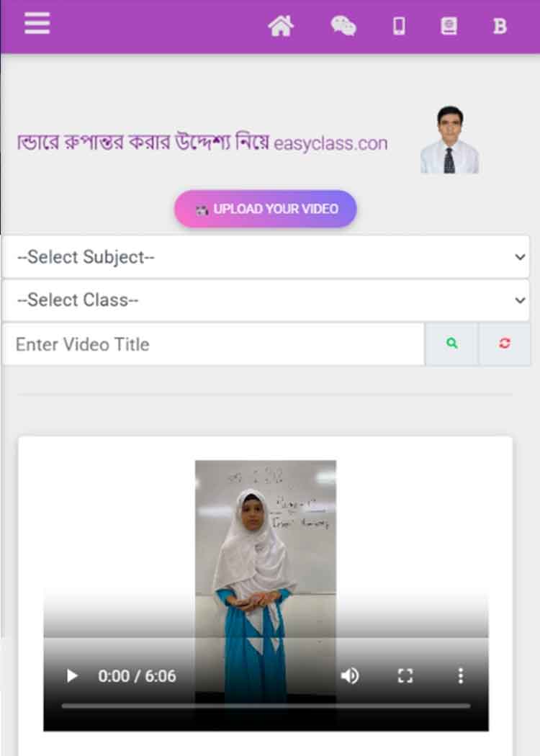Click the red refresh icon button

(505, 343)
